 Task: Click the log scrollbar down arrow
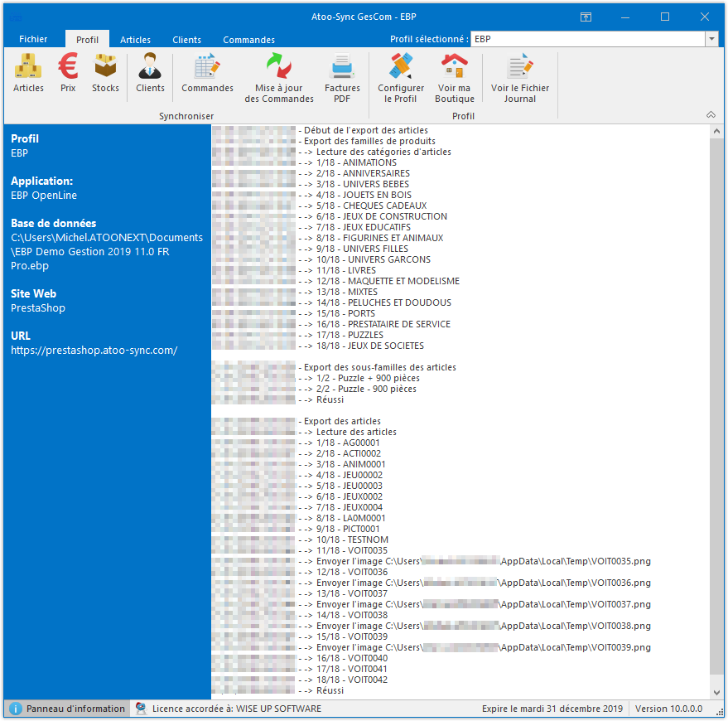pos(716,693)
